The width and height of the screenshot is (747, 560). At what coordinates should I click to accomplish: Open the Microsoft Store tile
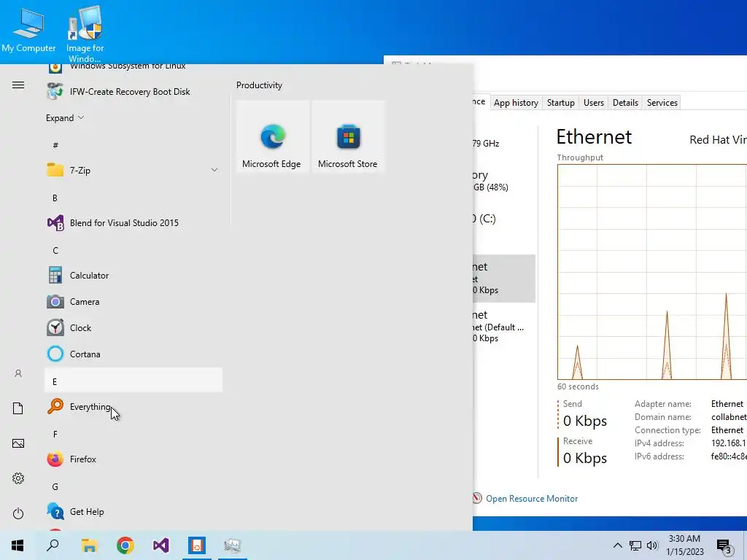pos(348,136)
